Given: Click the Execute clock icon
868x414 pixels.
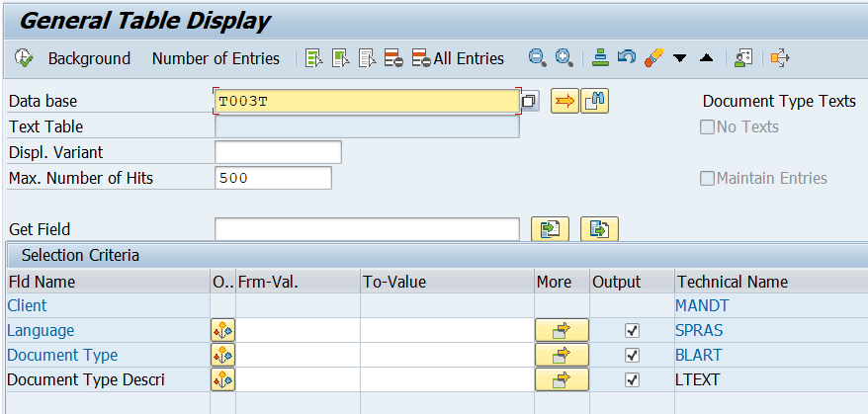Looking at the screenshot, I should 24,57.
